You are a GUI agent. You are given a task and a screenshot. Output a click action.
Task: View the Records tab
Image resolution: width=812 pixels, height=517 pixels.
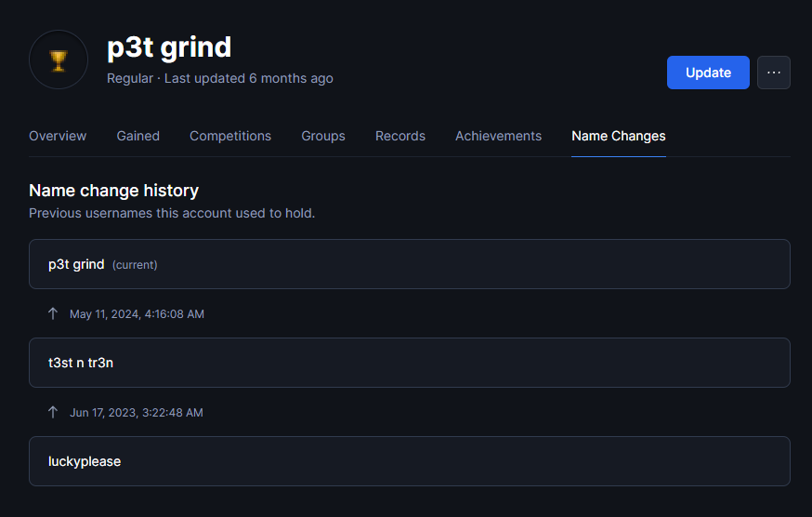(x=400, y=136)
